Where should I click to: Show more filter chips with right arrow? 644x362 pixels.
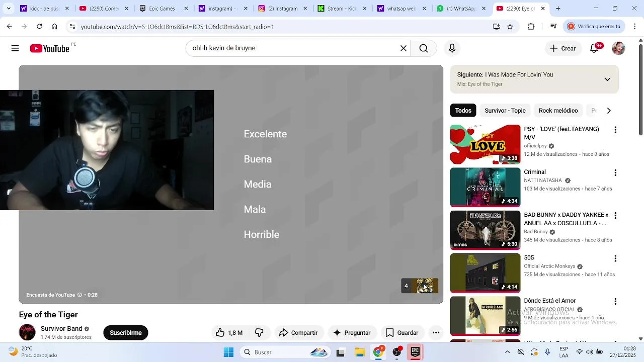[x=609, y=111]
